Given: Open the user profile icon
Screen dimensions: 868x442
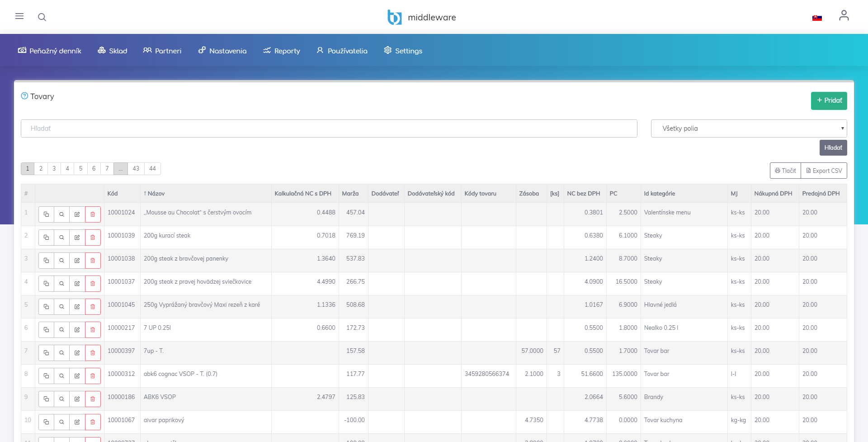Looking at the screenshot, I should coord(844,16).
